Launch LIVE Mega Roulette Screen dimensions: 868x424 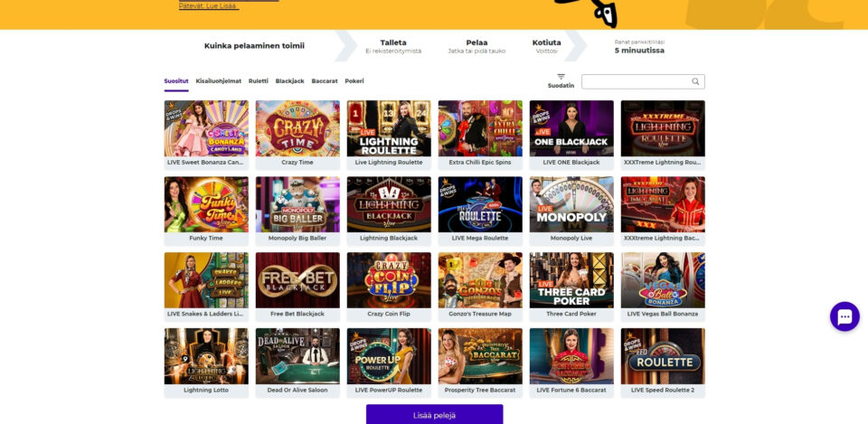point(480,204)
